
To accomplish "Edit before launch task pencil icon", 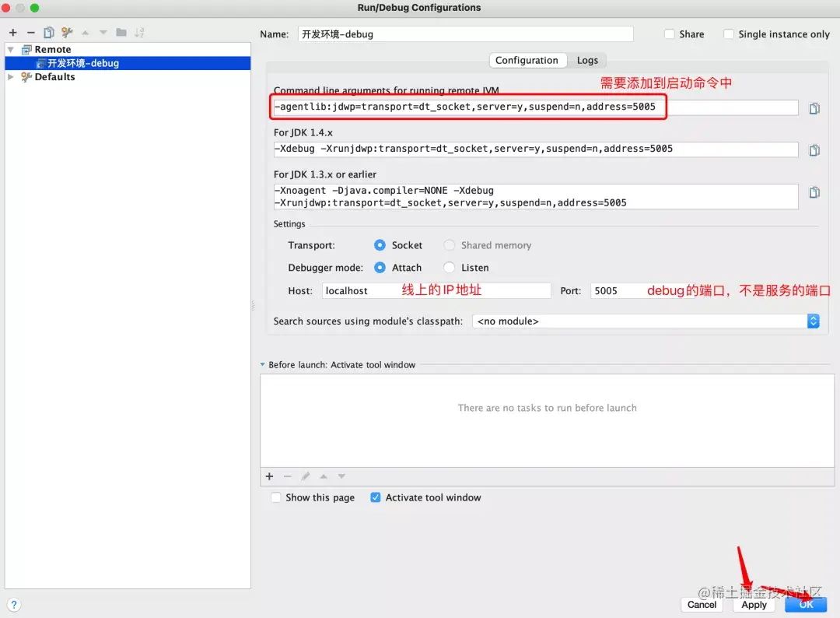I will click(x=306, y=476).
